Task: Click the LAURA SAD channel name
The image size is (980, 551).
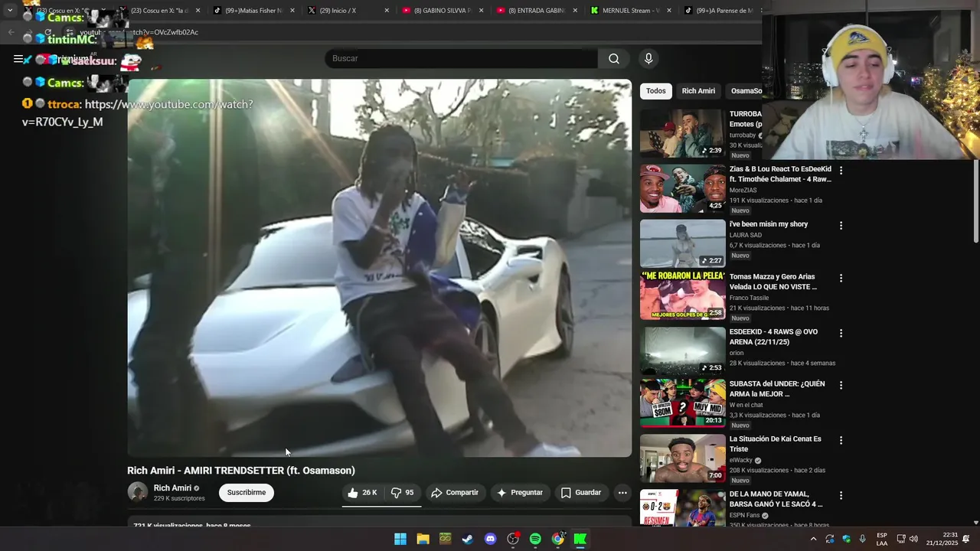Action: point(745,235)
